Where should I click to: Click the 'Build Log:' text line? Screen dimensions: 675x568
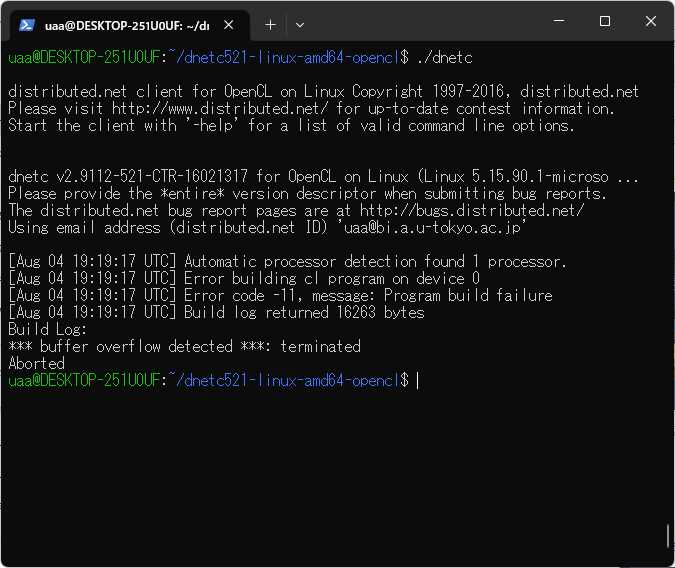click(48, 330)
